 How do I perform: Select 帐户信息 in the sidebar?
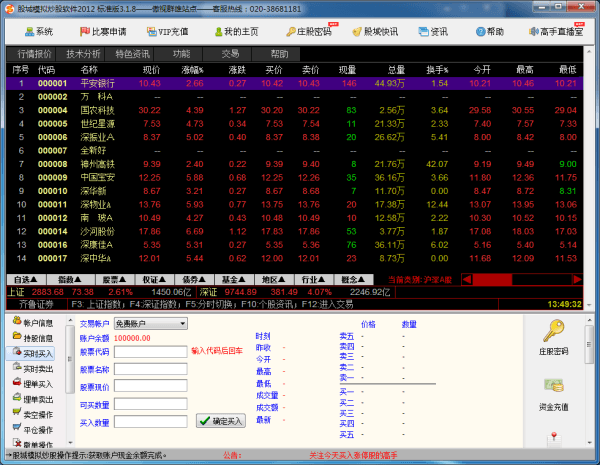33,323
